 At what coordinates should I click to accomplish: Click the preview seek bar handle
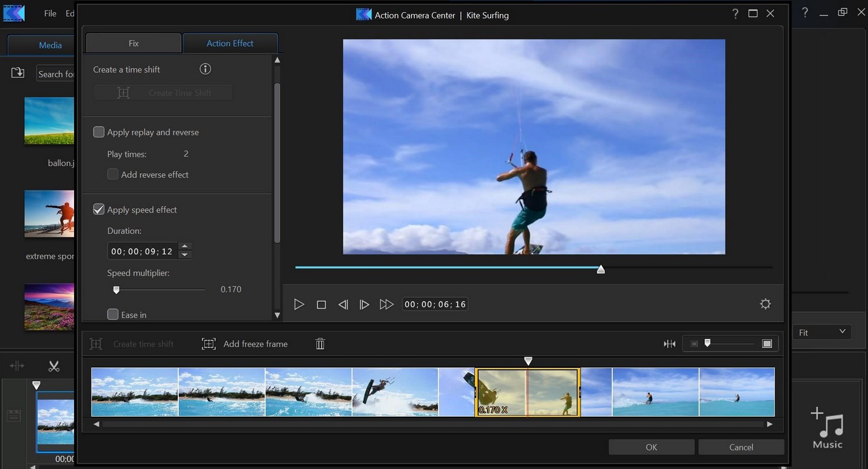click(601, 269)
